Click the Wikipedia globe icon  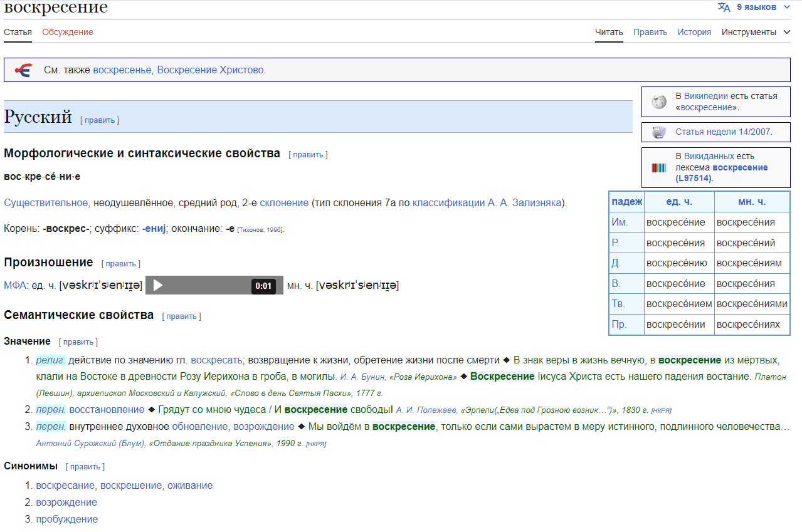coord(659,102)
